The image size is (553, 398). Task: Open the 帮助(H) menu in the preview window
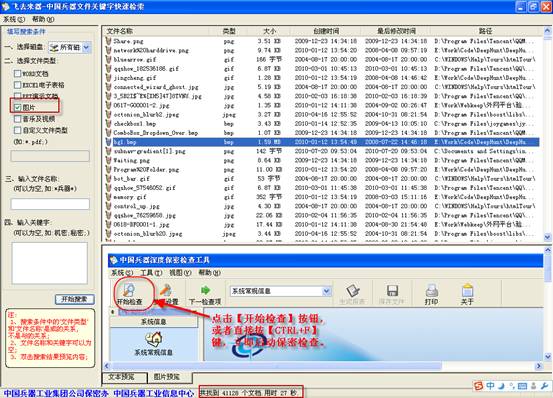click(x=209, y=273)
